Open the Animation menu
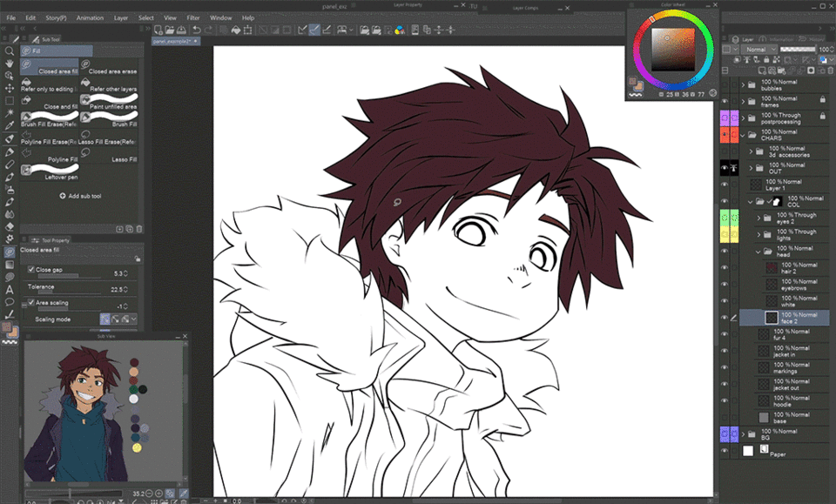Viewport: 836px width, 504px height. (90, 17)
